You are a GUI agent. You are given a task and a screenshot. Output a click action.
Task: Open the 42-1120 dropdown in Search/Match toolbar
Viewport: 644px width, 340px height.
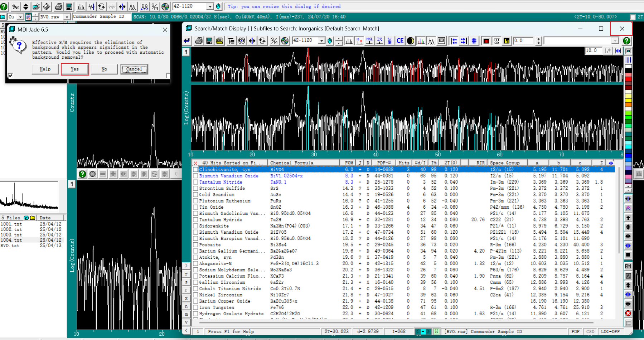[x=321, y=41]
